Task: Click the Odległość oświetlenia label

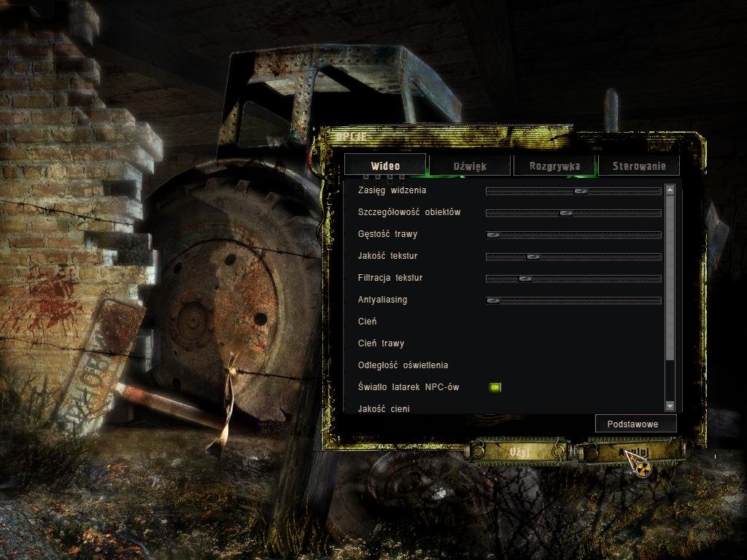Action: click(x=403, y=365)
